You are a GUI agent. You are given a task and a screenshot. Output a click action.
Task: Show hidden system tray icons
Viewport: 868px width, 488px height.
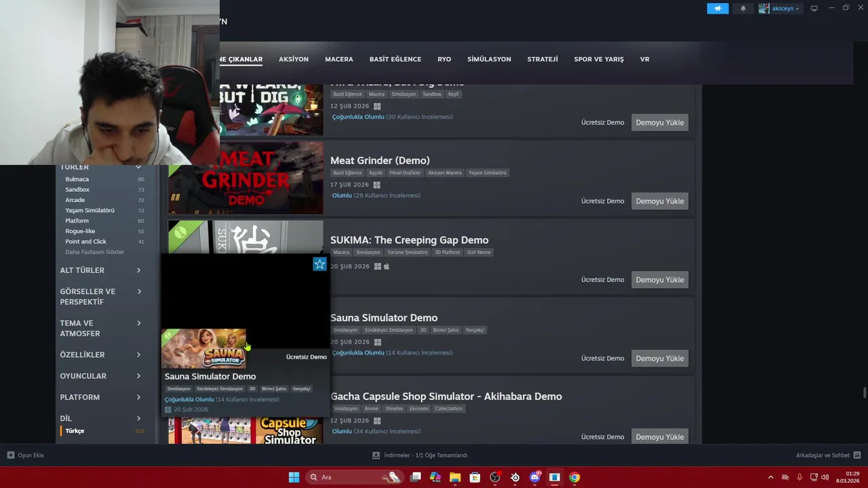click(x=770, y=477)
